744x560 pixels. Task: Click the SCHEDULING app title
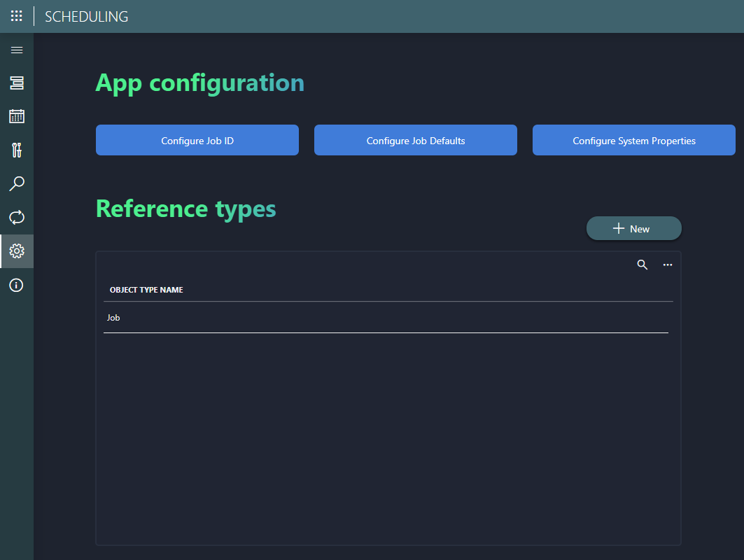pyautogui.click(x=86, y=16)
